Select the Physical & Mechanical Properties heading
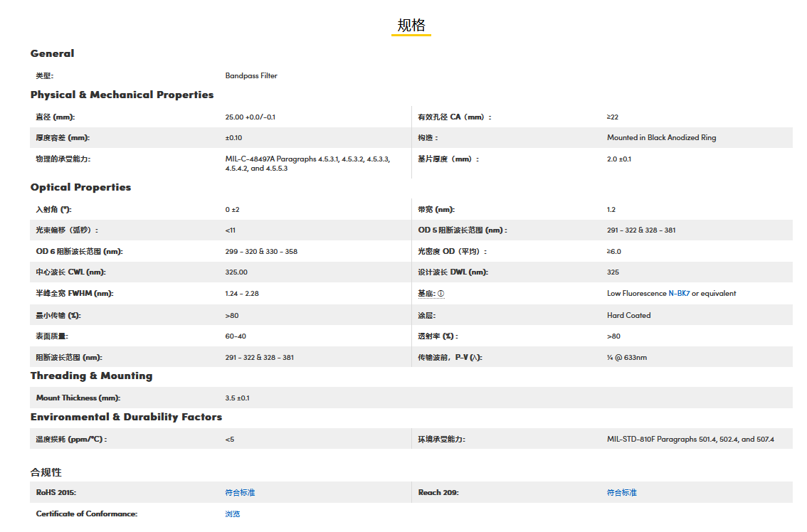The height and width of the screenshot is (532, 807). 122,95
